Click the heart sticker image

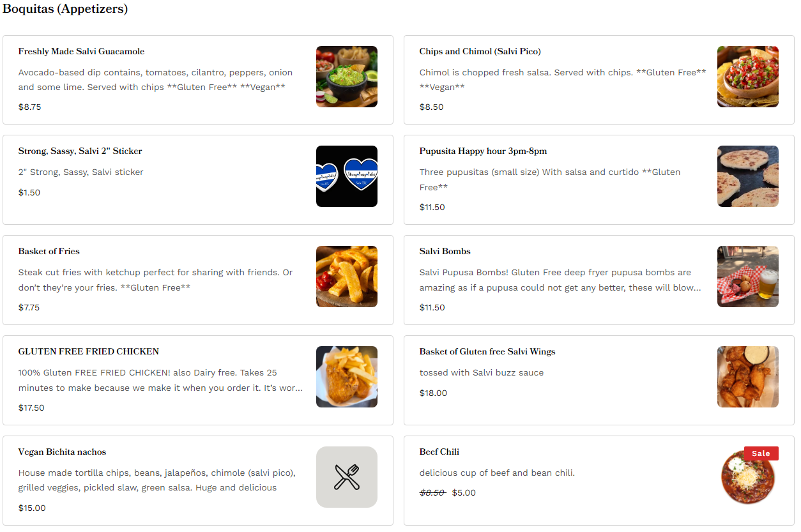click(x=346, y=176)
